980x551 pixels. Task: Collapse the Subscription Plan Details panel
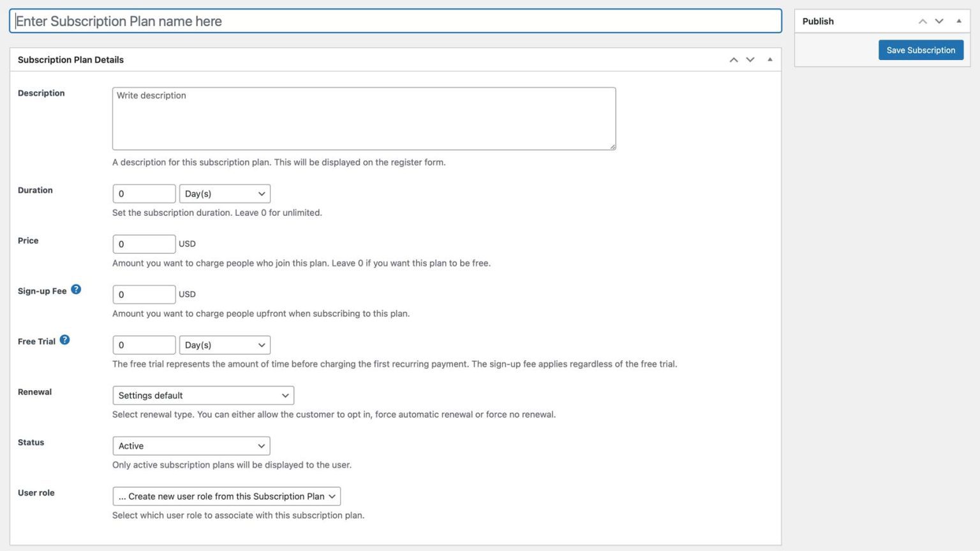point(770,59)
